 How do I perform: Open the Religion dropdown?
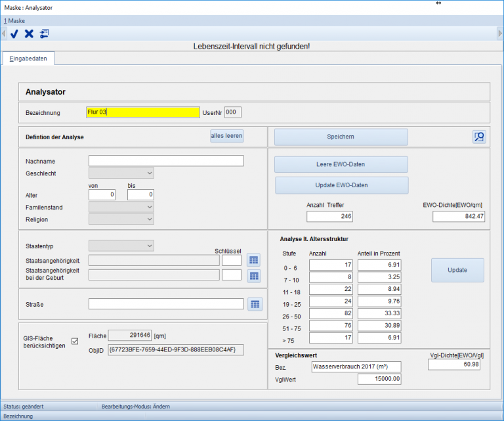coord(121,219)
